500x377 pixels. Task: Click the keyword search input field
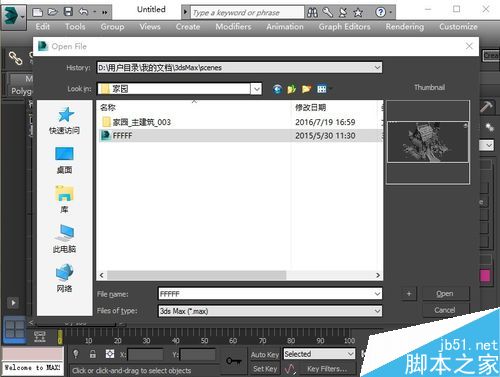click(x=247, y=13)
